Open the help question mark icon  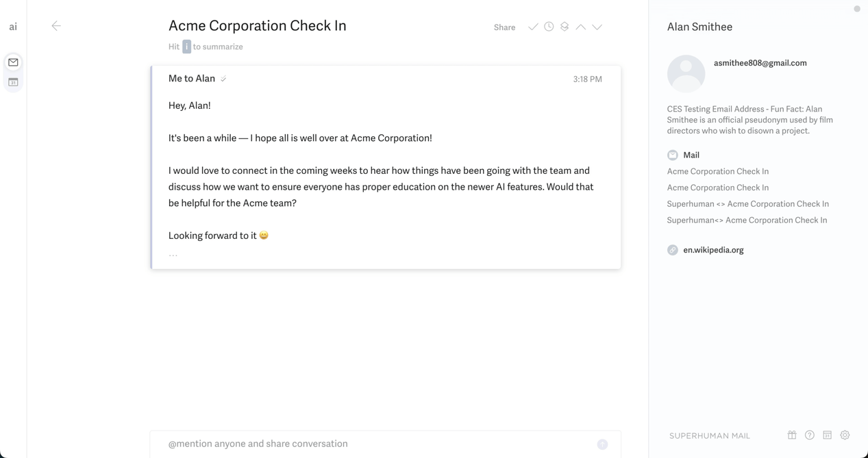click(810, 435)
